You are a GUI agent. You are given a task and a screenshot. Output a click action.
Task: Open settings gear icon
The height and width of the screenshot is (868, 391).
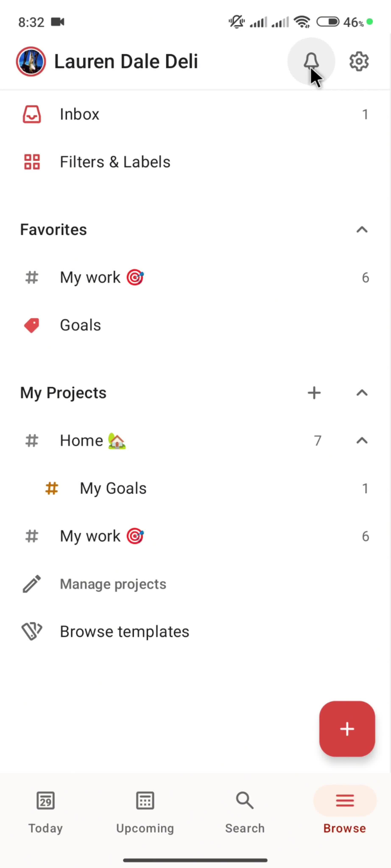[x=359, y=61]
